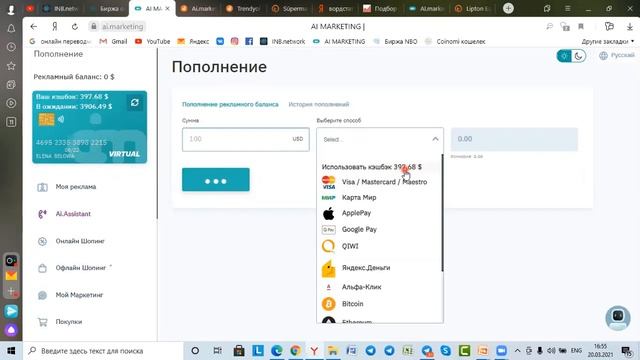Open a new browser tab with plus

508,8
